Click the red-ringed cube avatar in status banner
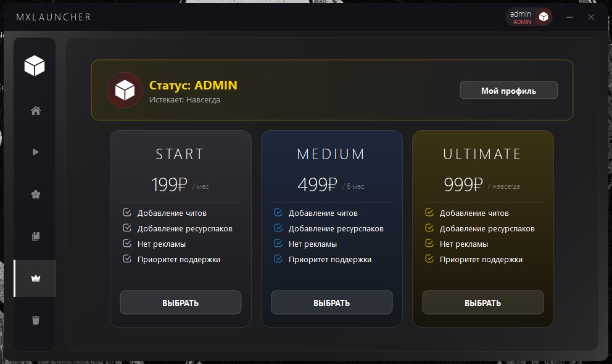The image size is (612, 364). click(125, 91)
